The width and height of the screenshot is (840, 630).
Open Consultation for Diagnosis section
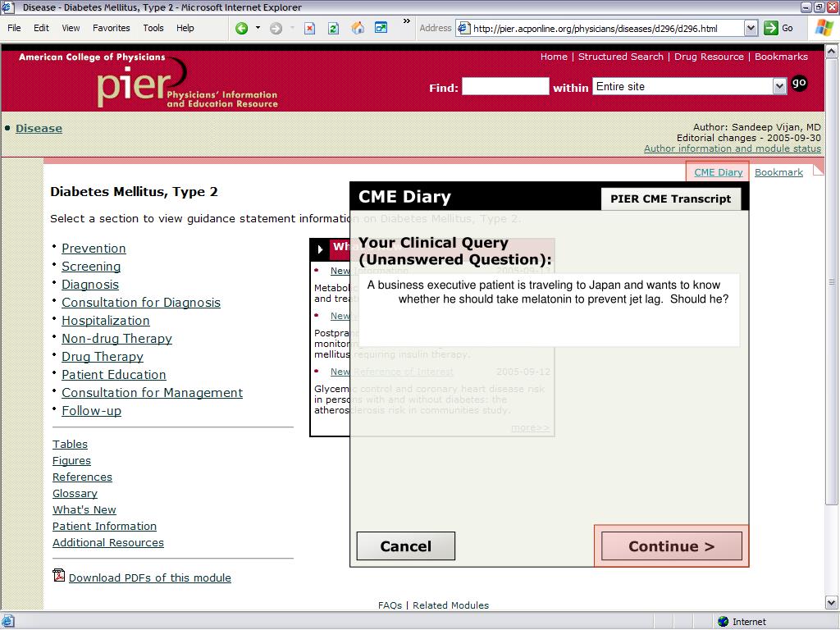coord(141,303)
